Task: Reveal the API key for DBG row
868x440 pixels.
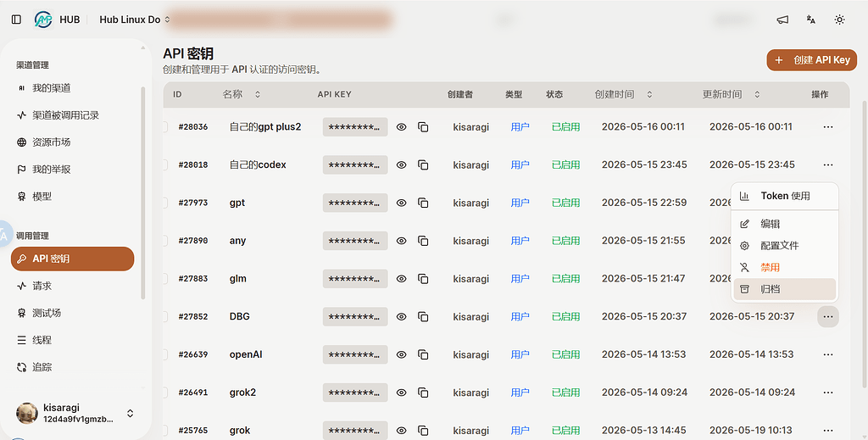Action: point(401,316)
